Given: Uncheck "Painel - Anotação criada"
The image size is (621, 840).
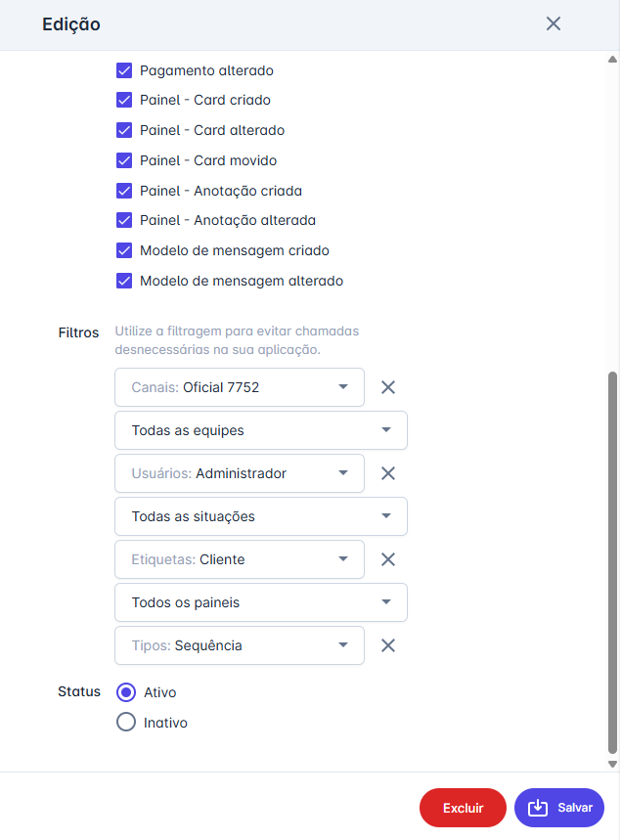Looking at the screenshot, I should [124, 190].
